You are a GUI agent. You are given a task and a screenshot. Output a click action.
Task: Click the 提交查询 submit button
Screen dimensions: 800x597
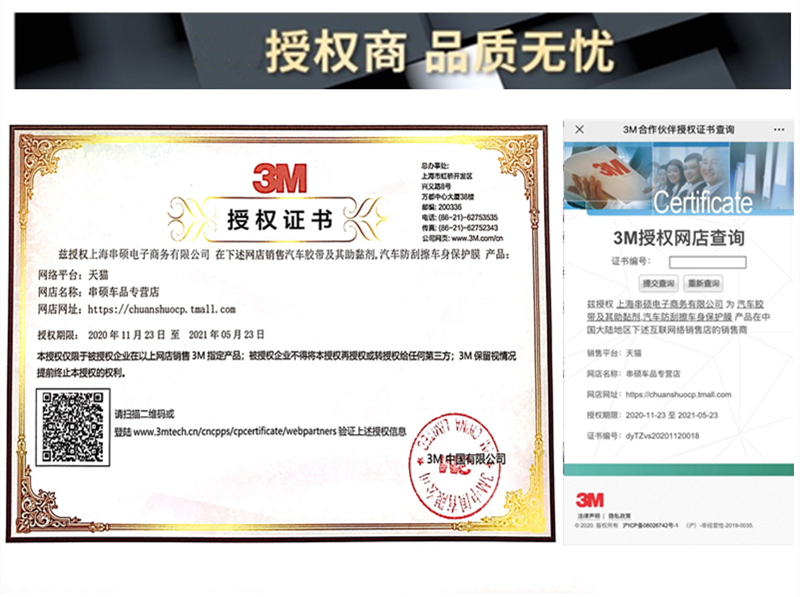658,283
